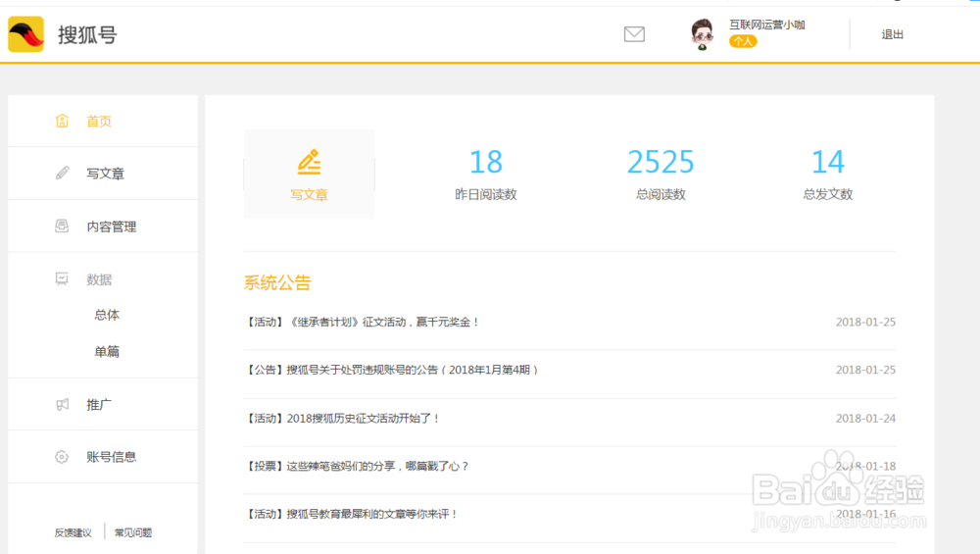
Task: Select 单篇 under data section
Action: tap(107, 351)
